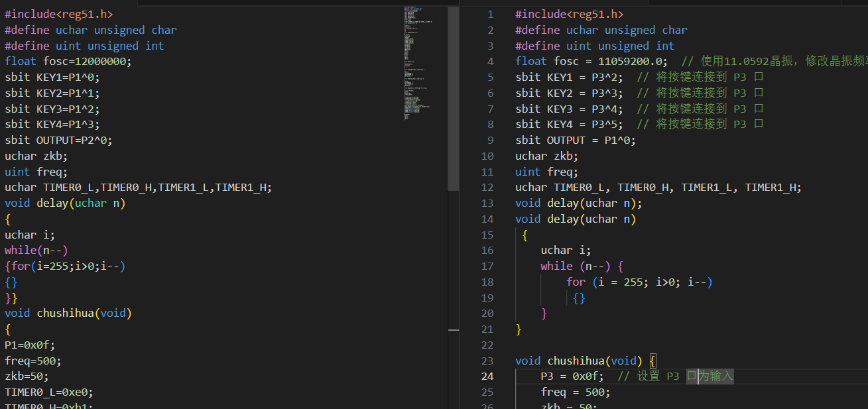This screenshot has width=868, height=409.
Task: Click 'uint freq;' on line 11
Action: pyautogui.click(x=547, y=172)
